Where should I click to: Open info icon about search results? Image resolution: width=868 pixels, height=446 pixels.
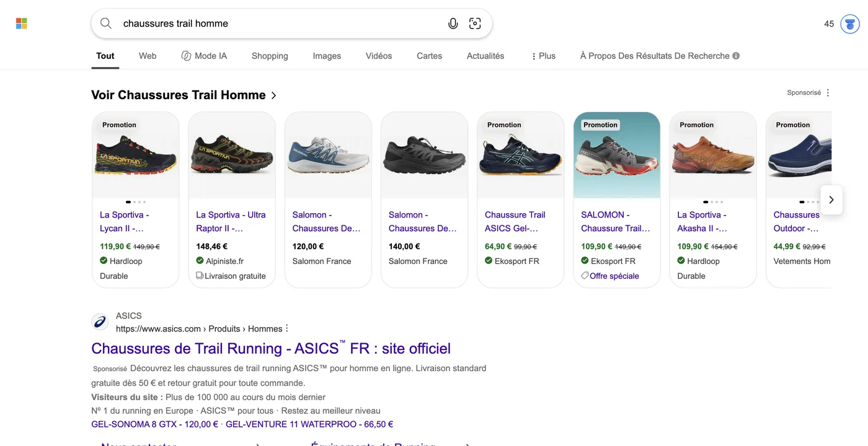736,56
